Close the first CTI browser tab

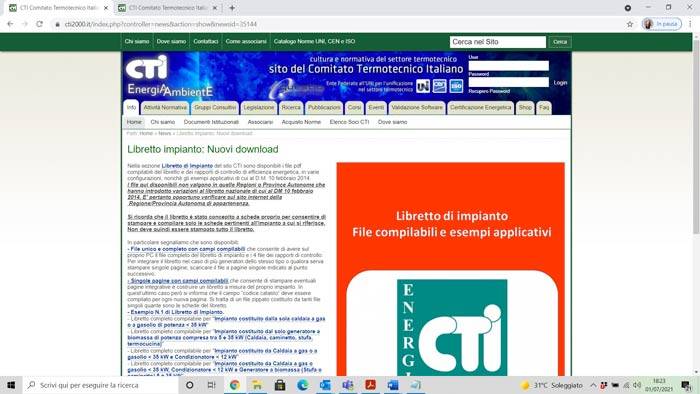[x=106, y=8]
